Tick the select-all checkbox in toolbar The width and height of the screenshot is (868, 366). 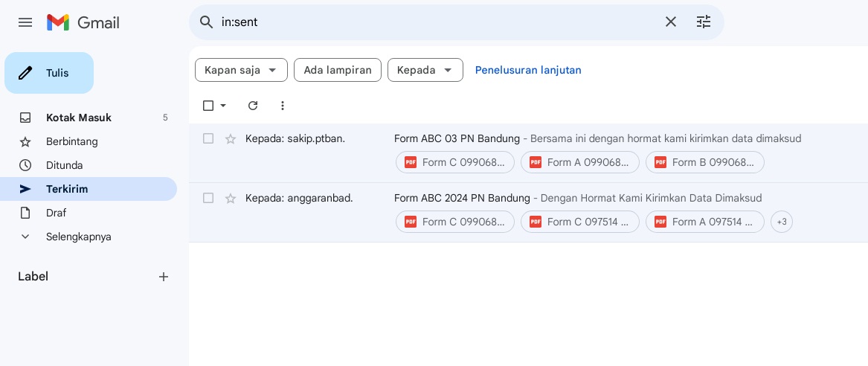(208, 106)
